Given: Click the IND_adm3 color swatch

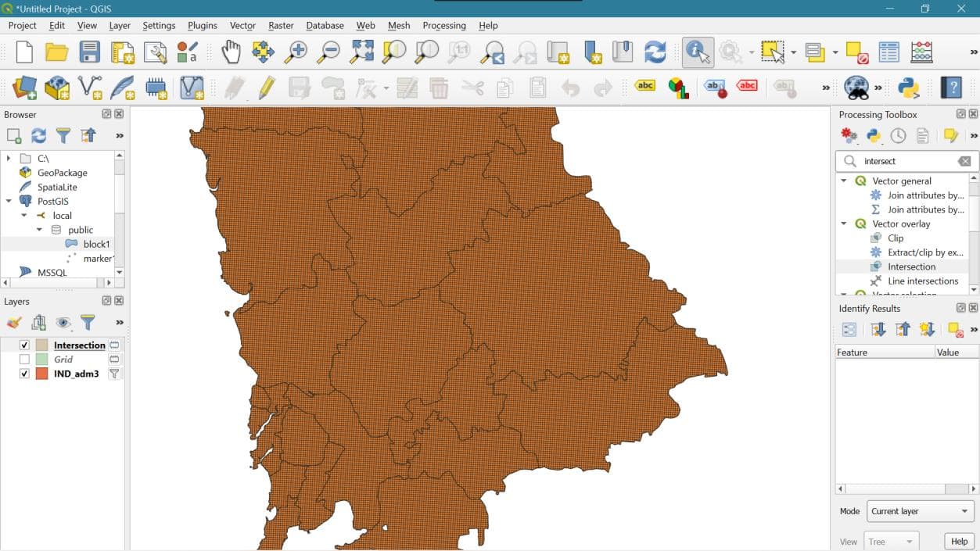Looking at the screenshot, I should (x=43, y=373).
